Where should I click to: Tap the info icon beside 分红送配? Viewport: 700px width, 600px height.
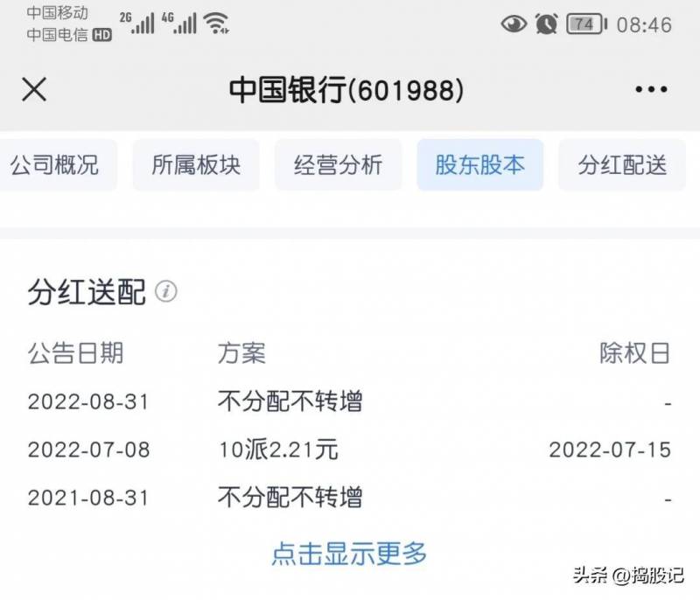click(166, 292)
